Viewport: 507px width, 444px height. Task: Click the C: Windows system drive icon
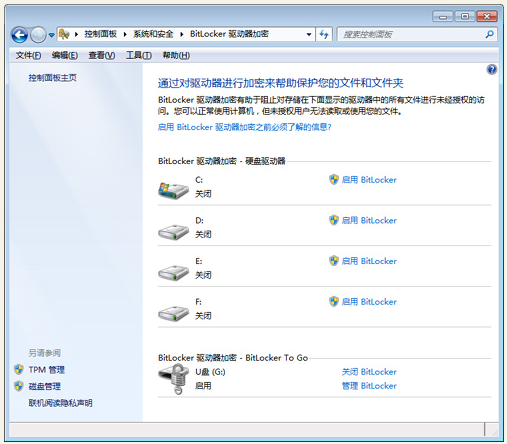(x=173, y=191)
